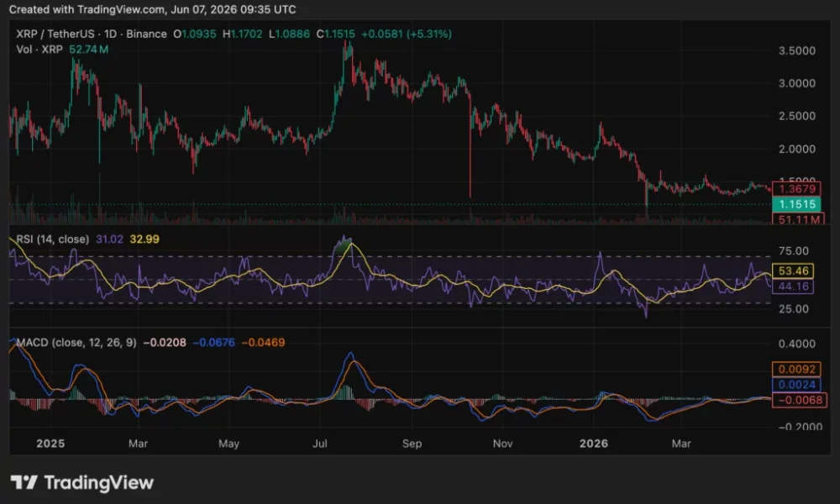The height and width of the screenshot is (504, 840).
Task: Click the 0.4000 MACD axis label
Action: (796, 344)
